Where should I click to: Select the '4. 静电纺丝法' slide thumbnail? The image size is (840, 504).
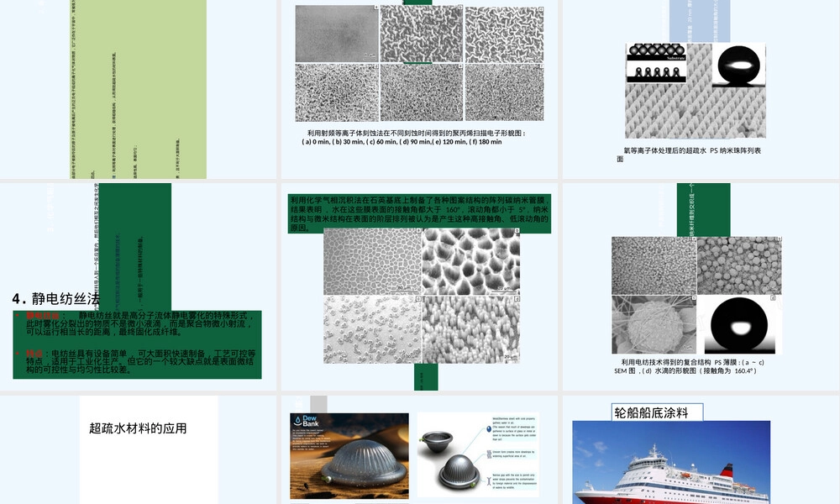pos(139,286)
